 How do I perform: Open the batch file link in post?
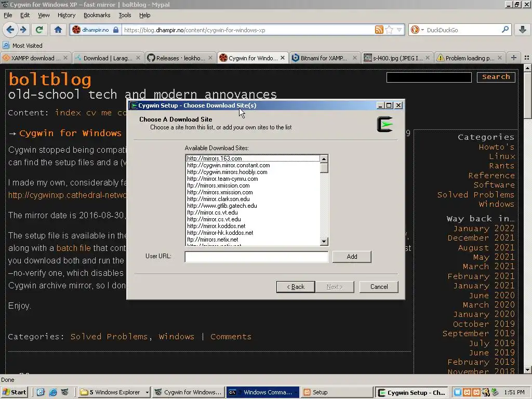coord(74,248)
